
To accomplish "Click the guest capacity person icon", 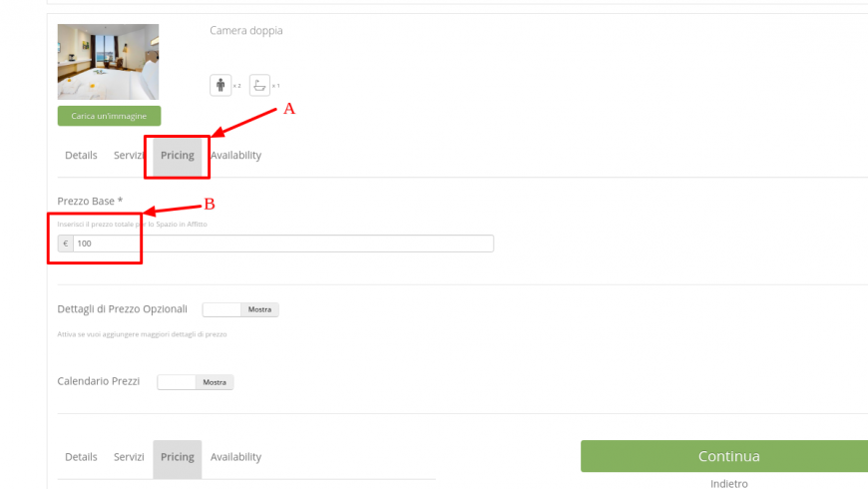I will 220,85.
